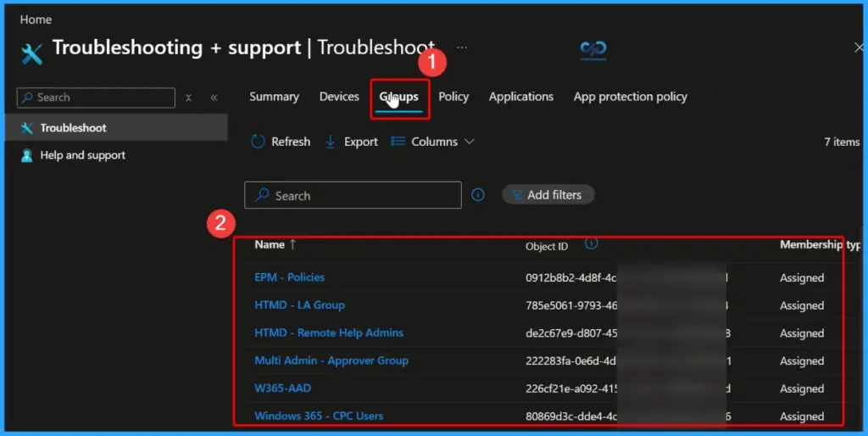Image resolution: width=868 pixels, height=436 pixels.
Task: Click the Columns list icon
Action: [398, 142]
